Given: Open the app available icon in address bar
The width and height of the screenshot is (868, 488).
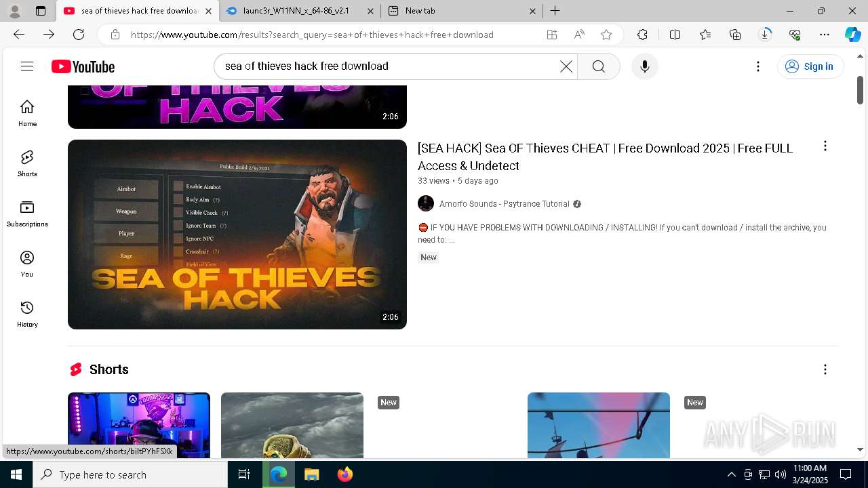Looking at the screenshot, I should (552, 35).
